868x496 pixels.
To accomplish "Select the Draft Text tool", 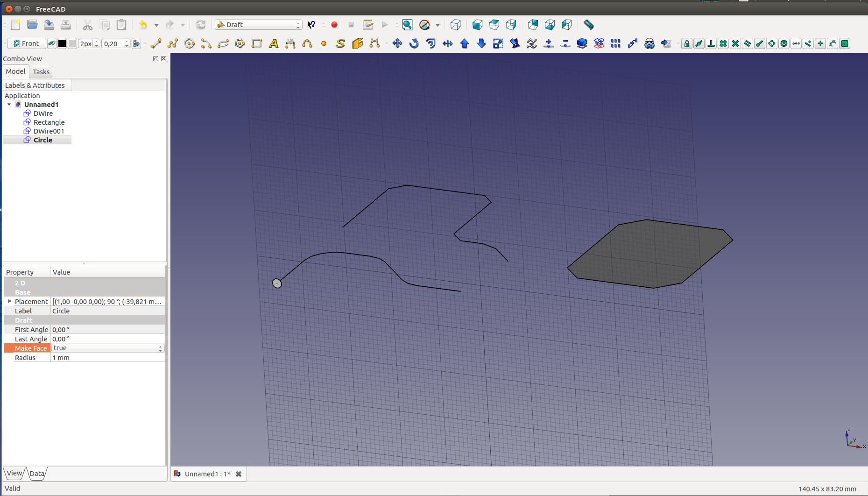I will (x=274, y=43).
